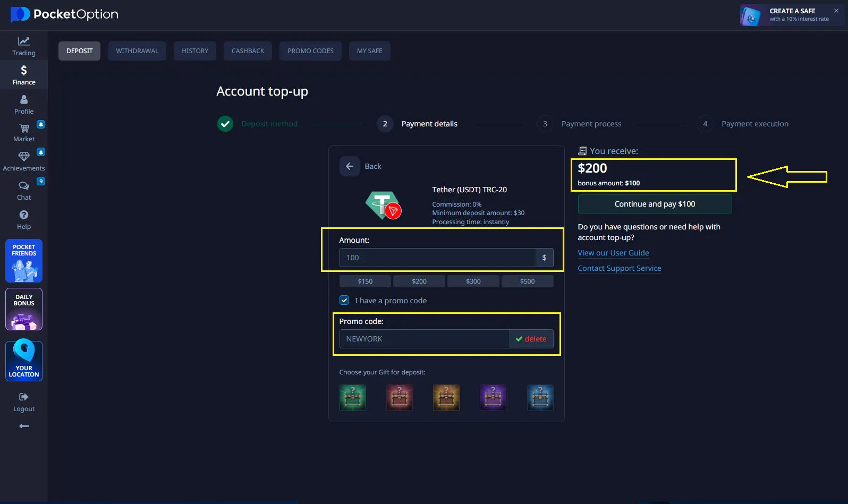This screenshot has height=504, width=848.
Task: Select the orange gift chest
Action: (x=446, y=398)
